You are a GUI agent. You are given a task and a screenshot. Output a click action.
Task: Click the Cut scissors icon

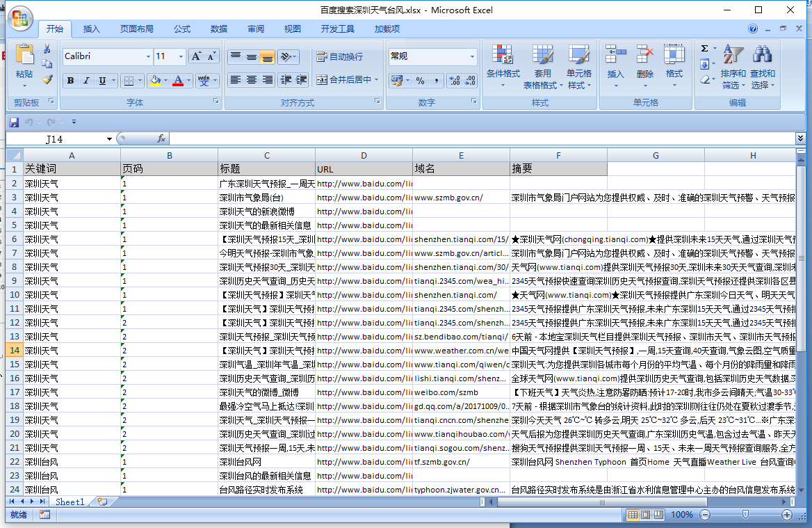coord(47,49)
